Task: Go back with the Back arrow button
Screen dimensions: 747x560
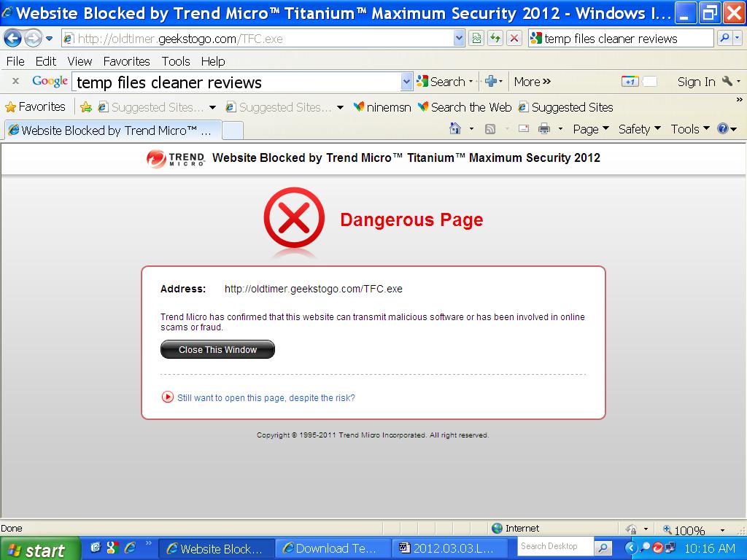Action: click(x=13, y=39)
